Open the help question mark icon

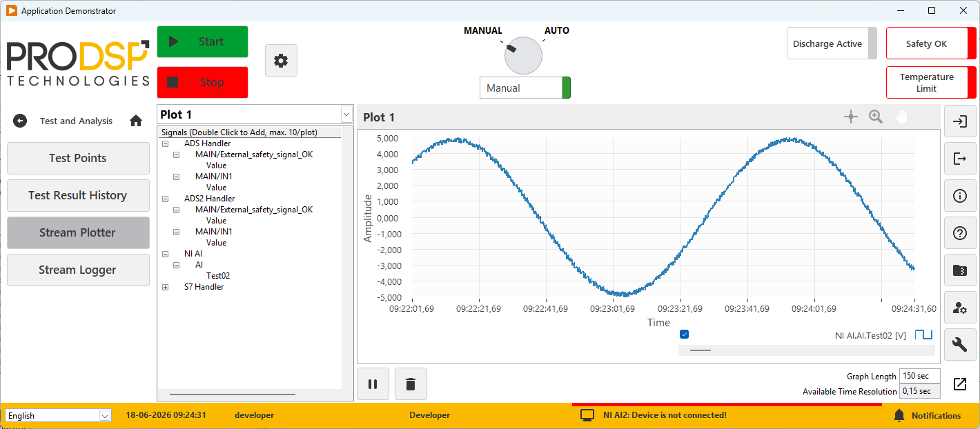pos(960,233)
